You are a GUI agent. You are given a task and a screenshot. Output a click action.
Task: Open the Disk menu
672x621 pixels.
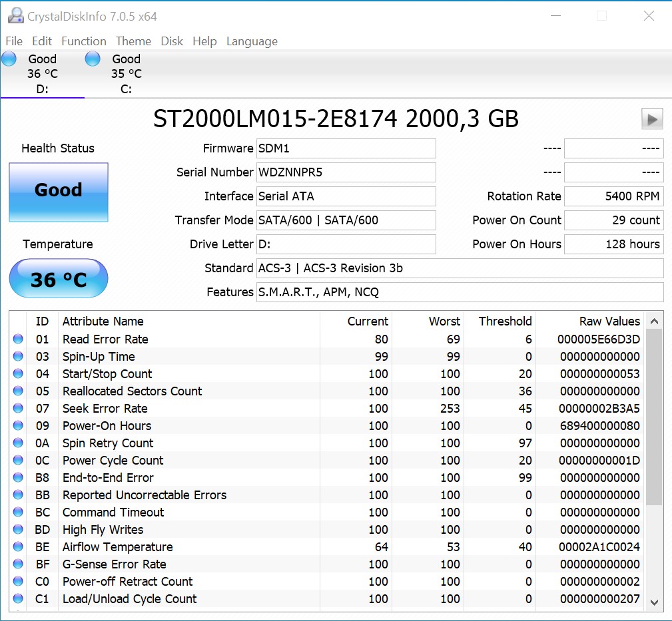[172, 41]
